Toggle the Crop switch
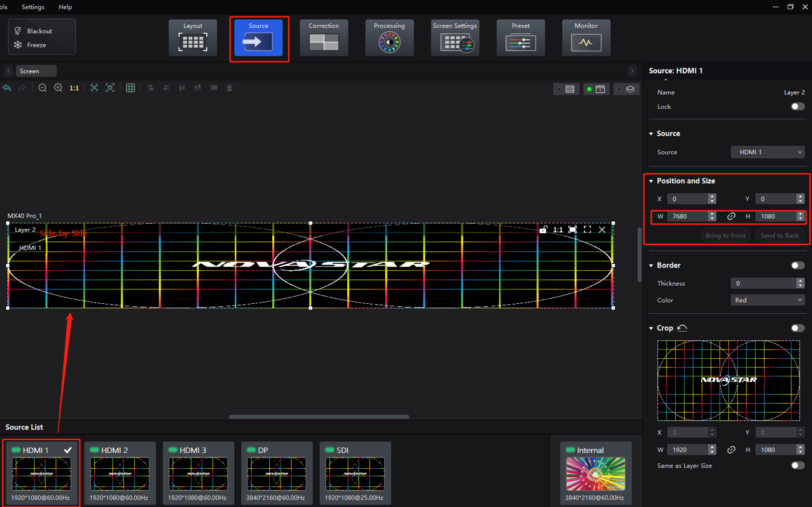 (x=798, y=328)
